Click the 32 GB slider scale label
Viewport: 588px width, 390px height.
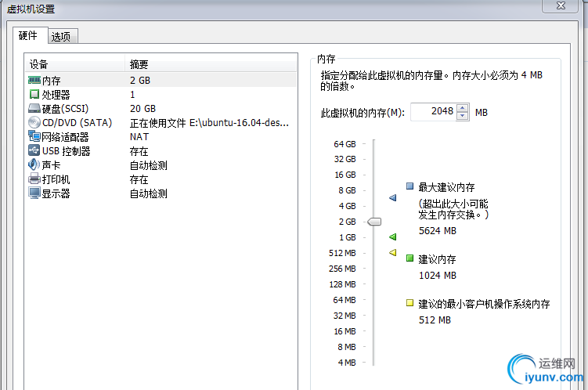tap(345, 159)
